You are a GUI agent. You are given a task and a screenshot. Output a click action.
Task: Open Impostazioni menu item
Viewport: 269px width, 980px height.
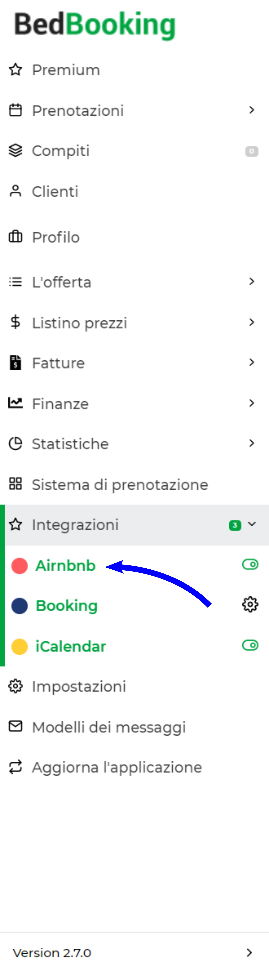[x=135, y=686]
